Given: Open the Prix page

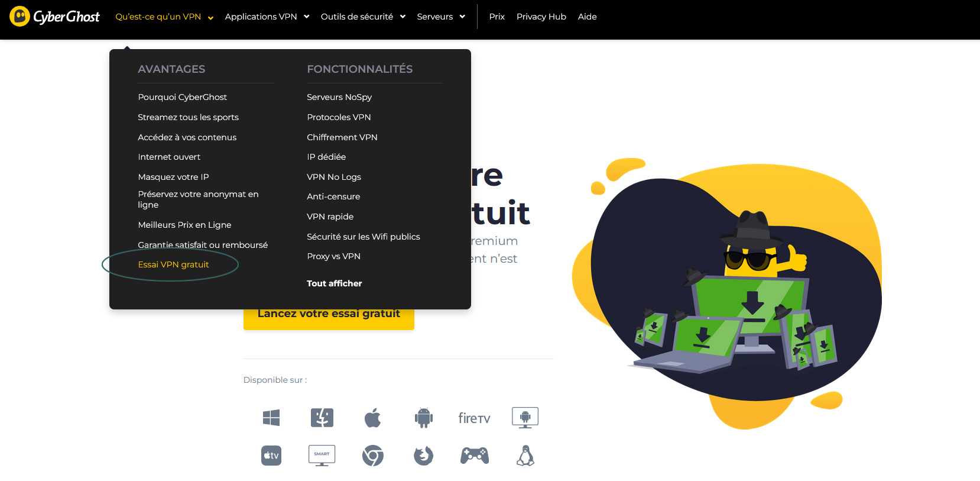Looking at the screenshot, I should [x=497, y=17].
